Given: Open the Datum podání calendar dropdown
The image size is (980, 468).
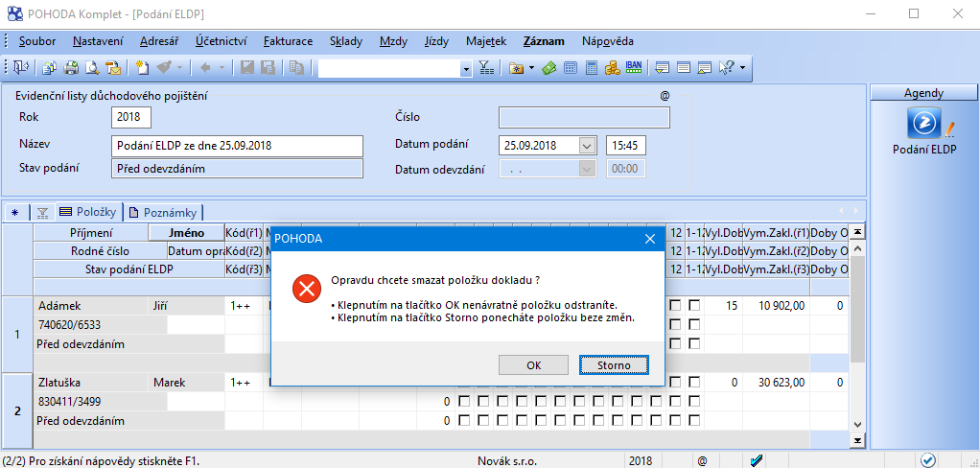Looking at the screenshot, I should (x=587, y=146).
